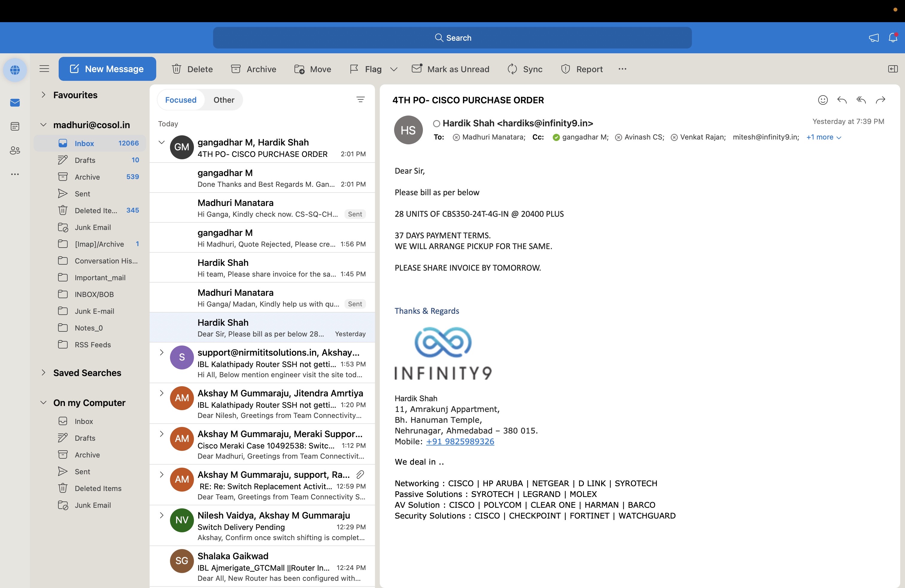Open the Calendar icon in left rail
Viewport: 905px width, 588px height.
click(15, 126)
